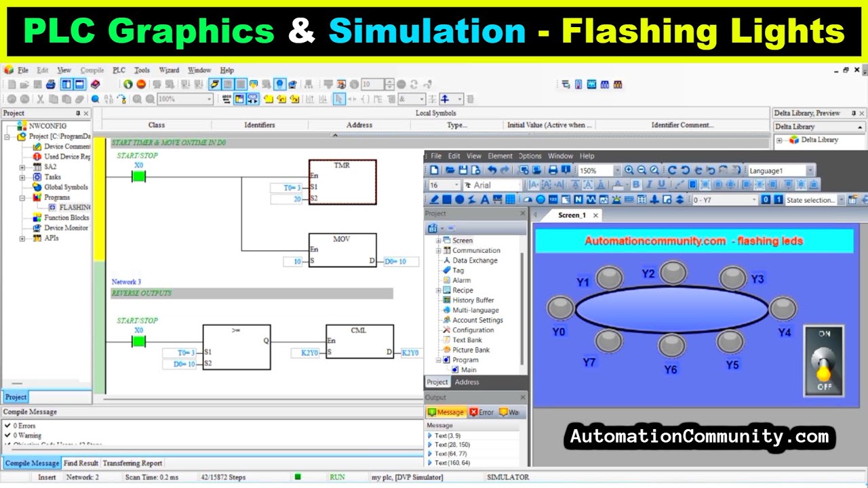This screenshot has width=868, height=488.
Task: Click the Y2 lamp on HMI screen
Action: [x=673, y=272]
